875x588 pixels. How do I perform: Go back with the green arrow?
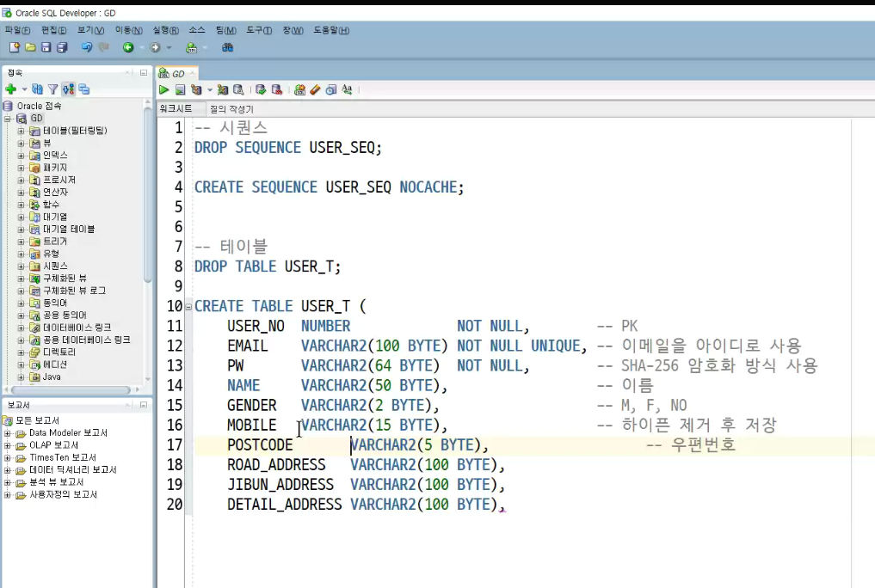click(x=128, y=47)
